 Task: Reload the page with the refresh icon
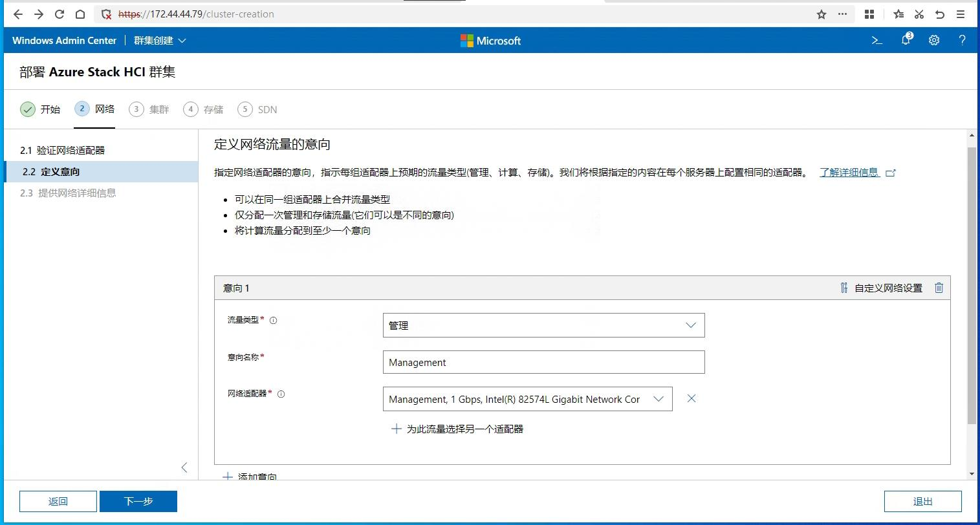coord(60,14)
